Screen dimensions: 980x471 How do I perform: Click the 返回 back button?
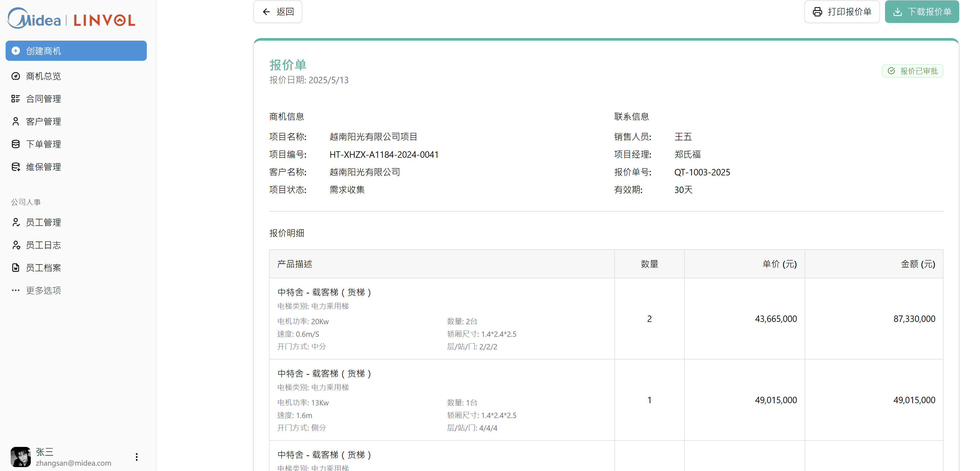[x=278, y=12]
